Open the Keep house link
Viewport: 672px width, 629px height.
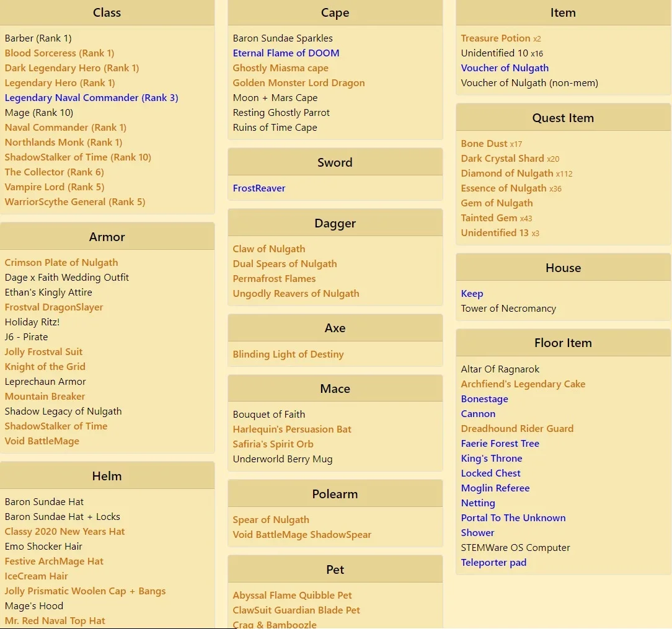click(x=472, y=294)
